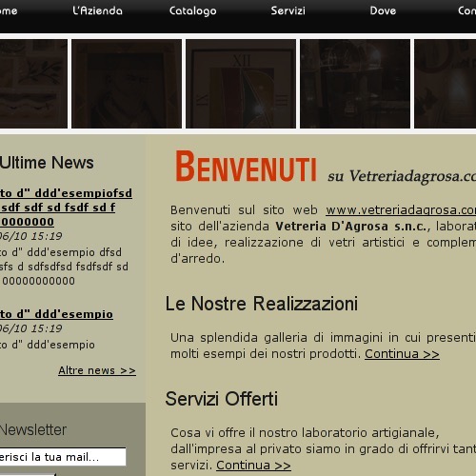Open the Home menu item at left edge

9,10
